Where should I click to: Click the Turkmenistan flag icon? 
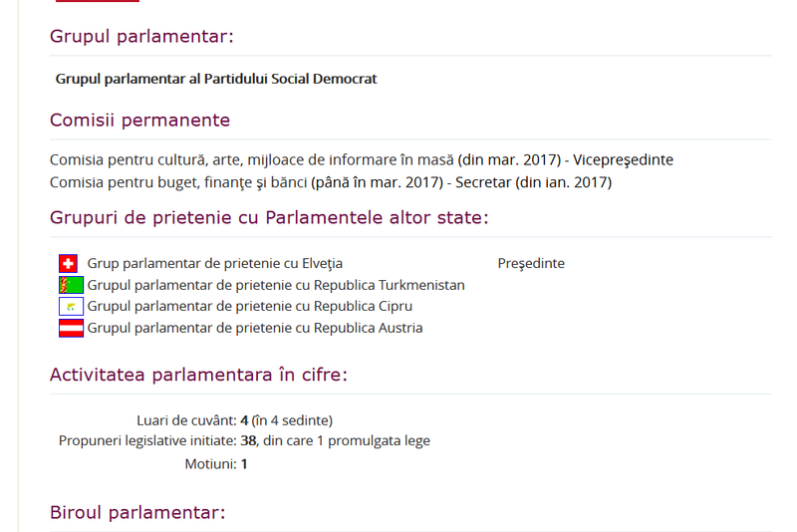point(70,285)
